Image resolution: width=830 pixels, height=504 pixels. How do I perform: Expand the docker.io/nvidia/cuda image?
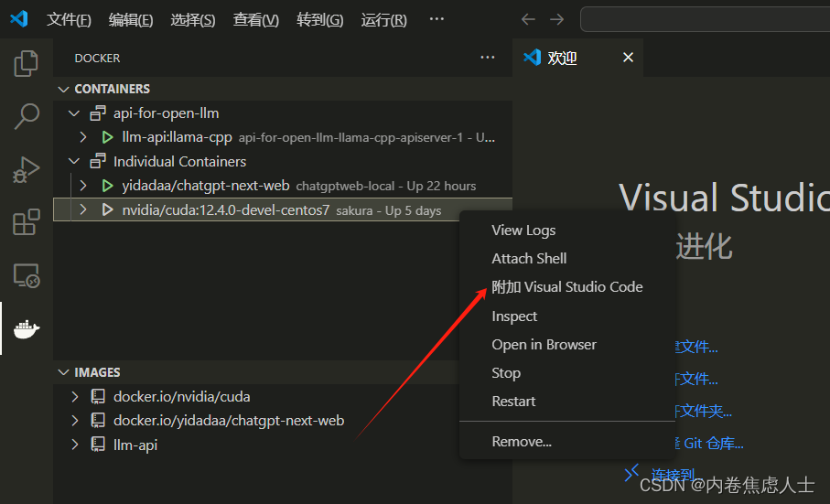tap(75, 396)
